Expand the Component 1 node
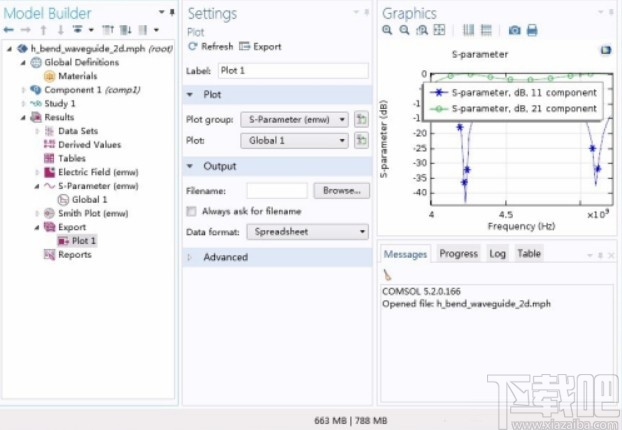Screen dimensions: 622x430 [23, 90]
